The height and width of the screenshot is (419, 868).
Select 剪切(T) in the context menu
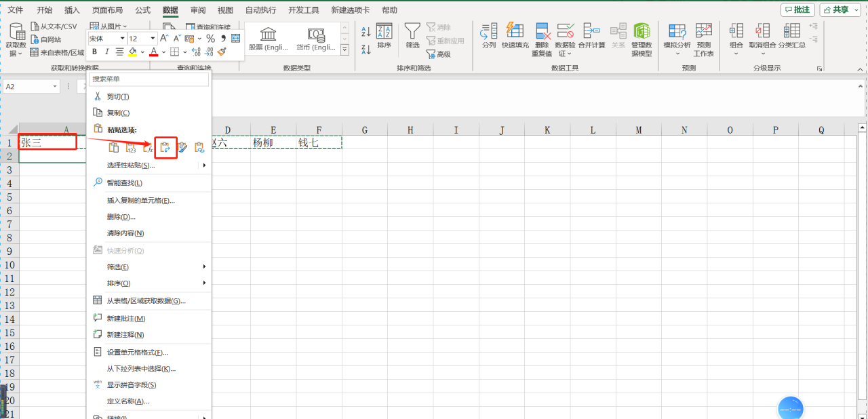(x=149, y=97)
